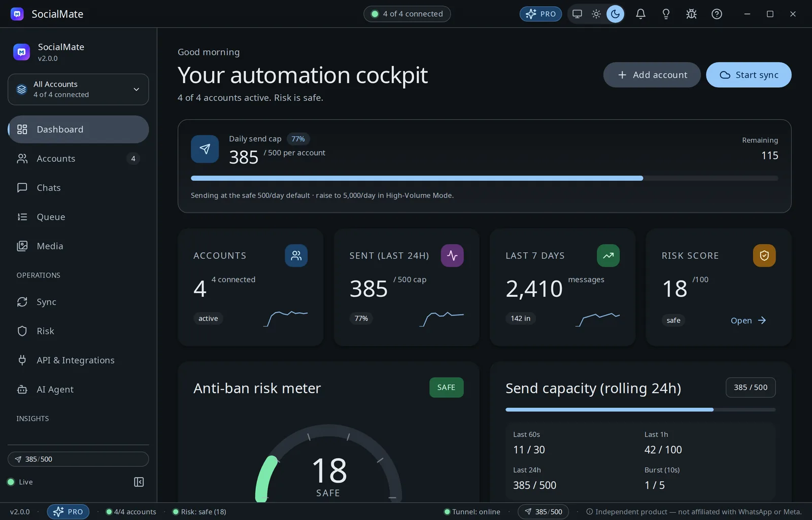Click the status bar 385/500 pill
812x520 pixels.
click(x=543, y=511)
